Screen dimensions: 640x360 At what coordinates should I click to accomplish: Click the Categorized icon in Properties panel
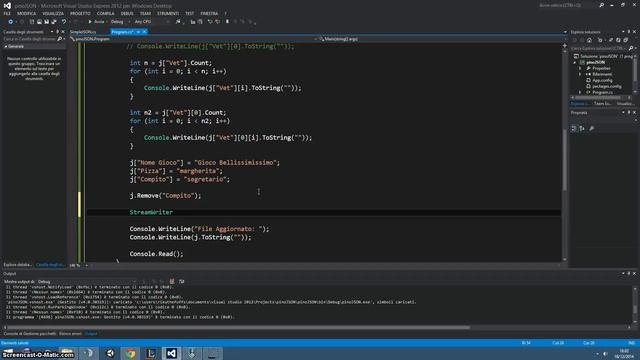tap(574, 129)
